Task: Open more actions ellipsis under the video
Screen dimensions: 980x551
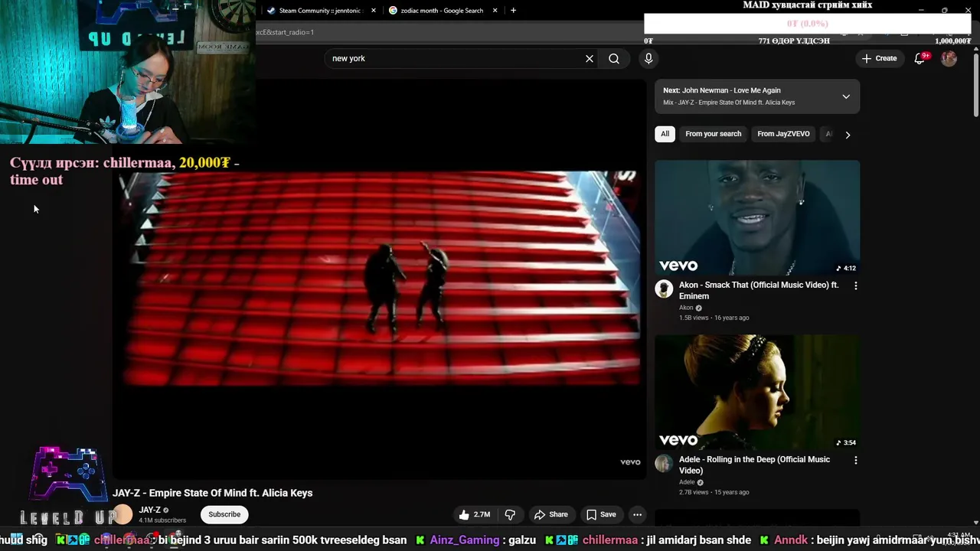Action: pyautogui.click(x=637, y=514)
